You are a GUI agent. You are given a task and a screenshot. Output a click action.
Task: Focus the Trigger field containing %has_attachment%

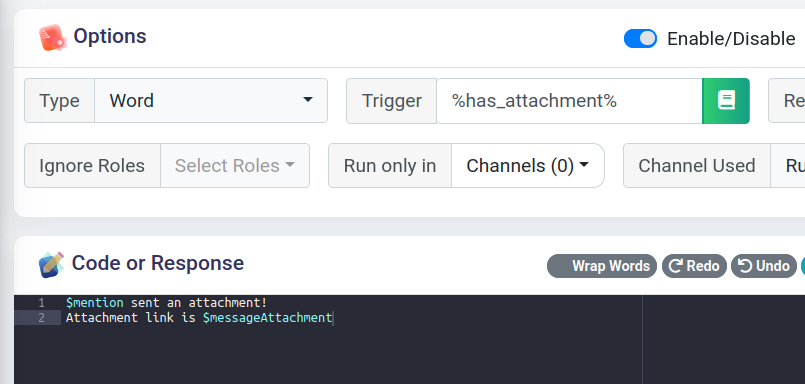click(x=569, y=101)
